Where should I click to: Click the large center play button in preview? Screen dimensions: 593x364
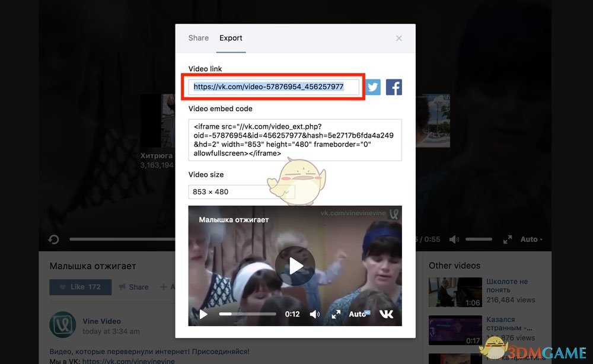295,266
